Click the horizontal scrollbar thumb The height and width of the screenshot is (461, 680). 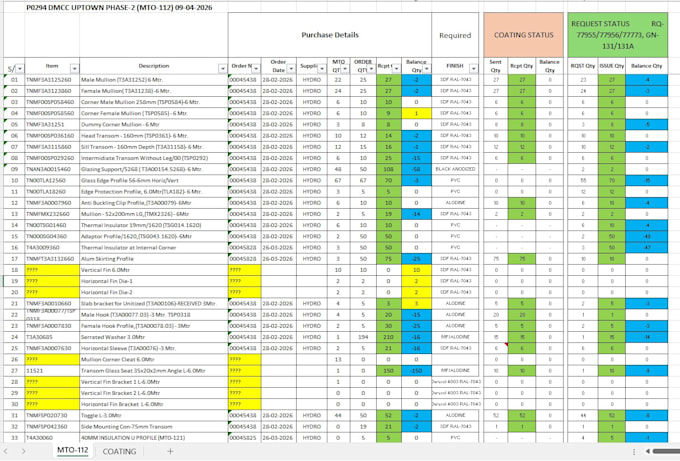tap(666, 452)
